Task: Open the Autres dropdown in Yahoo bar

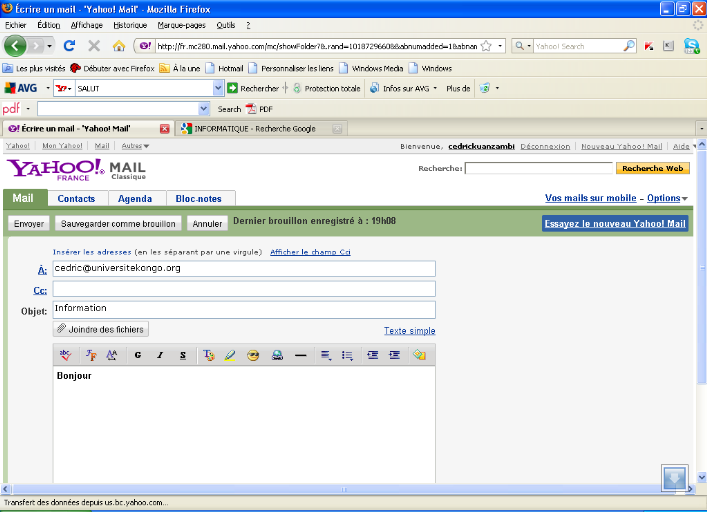Action: (x=135, y=146)
